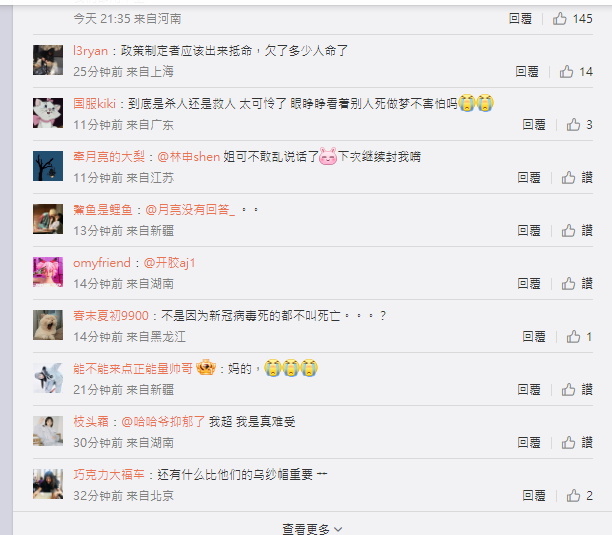Thumbs-up the 牵月亮的大梨 comment
Screen dimensions: 612x535
(x=568, y=178)
